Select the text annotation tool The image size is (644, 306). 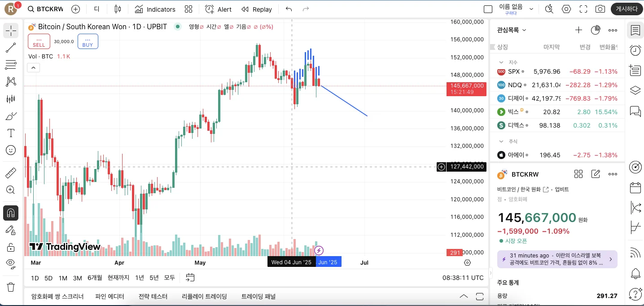tap(11, 133)
